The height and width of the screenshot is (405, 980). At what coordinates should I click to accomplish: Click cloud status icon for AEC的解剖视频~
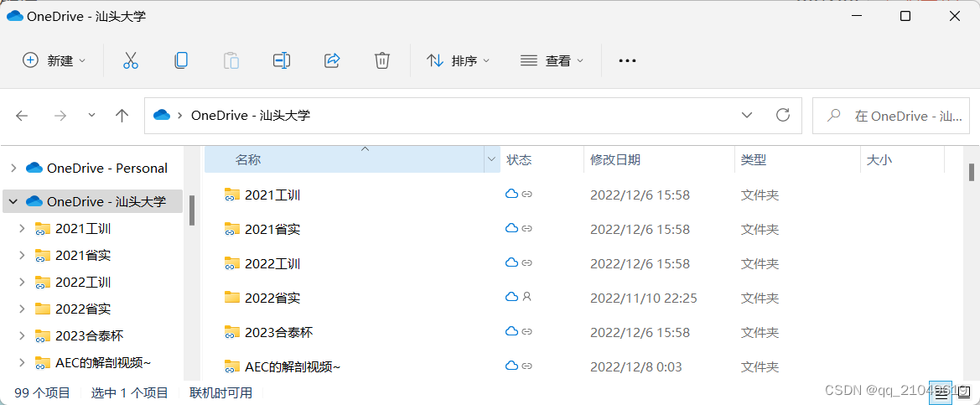coord(511,365)
